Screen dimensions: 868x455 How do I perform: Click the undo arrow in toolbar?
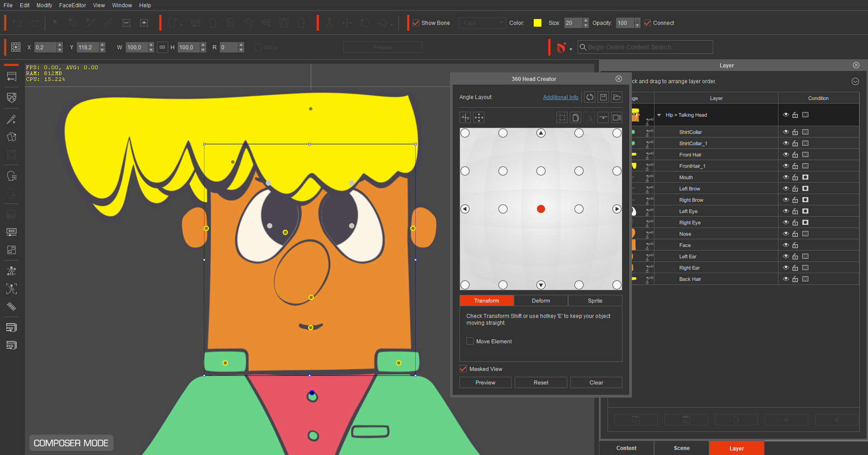17,23
